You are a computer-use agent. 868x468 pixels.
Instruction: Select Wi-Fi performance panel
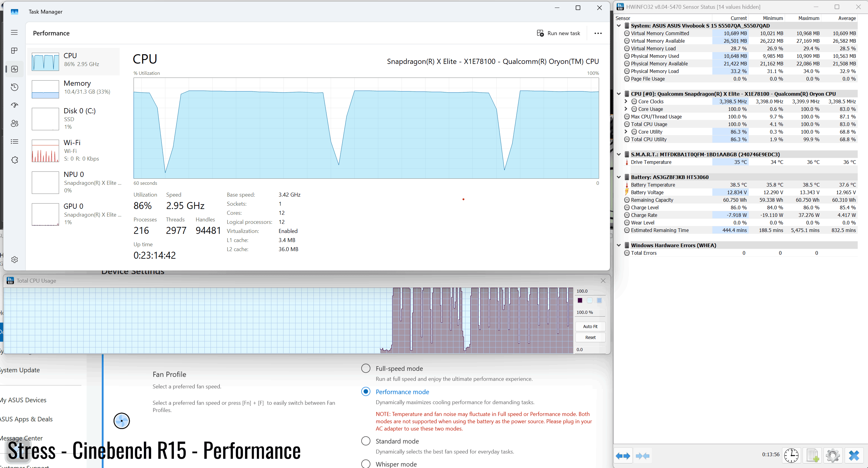74,150
